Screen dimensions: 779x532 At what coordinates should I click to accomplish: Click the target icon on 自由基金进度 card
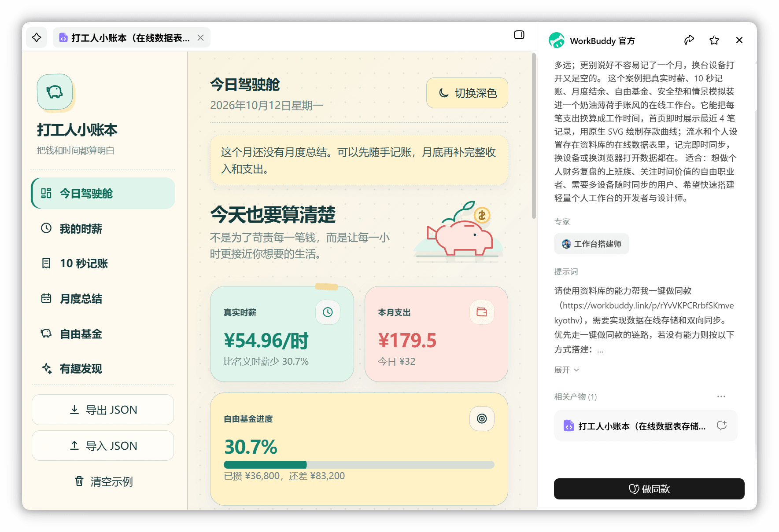(x=482, y=418)
